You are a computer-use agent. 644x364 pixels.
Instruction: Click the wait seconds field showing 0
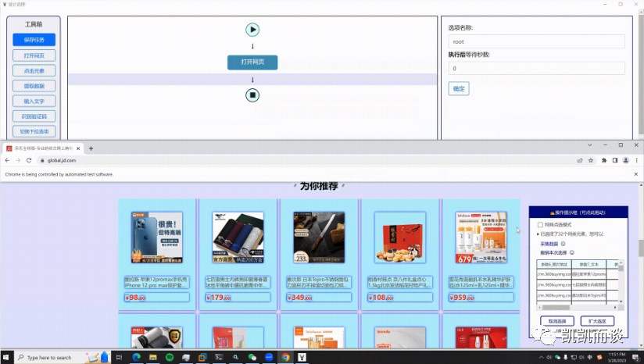click(536, 68)
